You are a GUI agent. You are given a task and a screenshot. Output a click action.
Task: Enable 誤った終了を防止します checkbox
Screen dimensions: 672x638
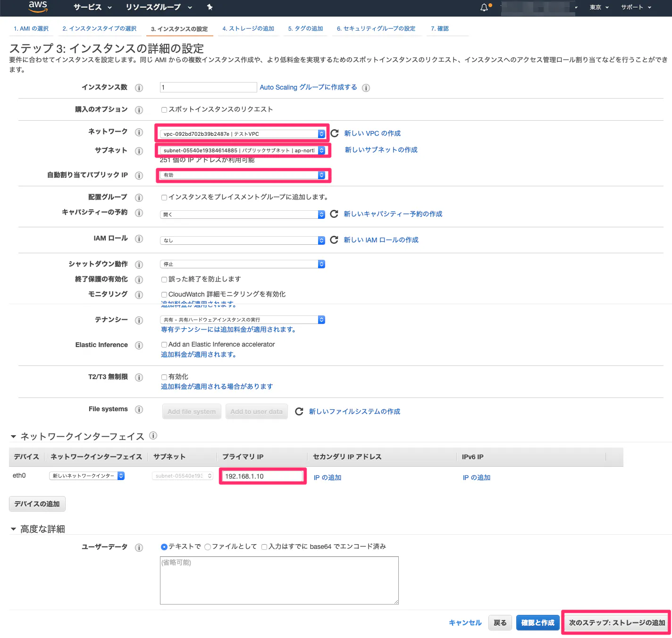click(x=164, y=280)
